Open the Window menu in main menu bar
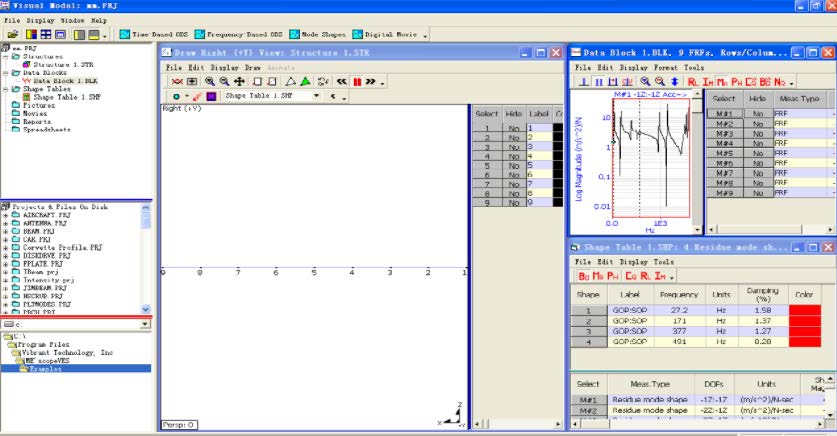 (x=73, y=19)
